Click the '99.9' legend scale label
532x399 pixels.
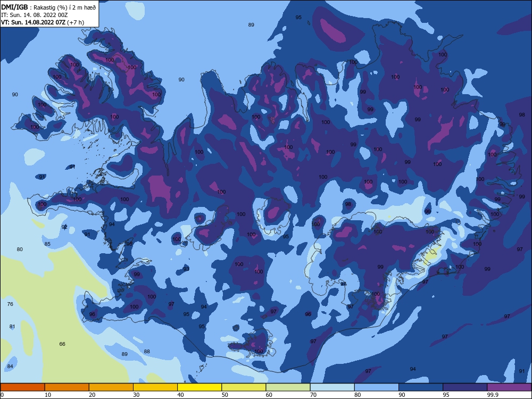coord(493,395)
